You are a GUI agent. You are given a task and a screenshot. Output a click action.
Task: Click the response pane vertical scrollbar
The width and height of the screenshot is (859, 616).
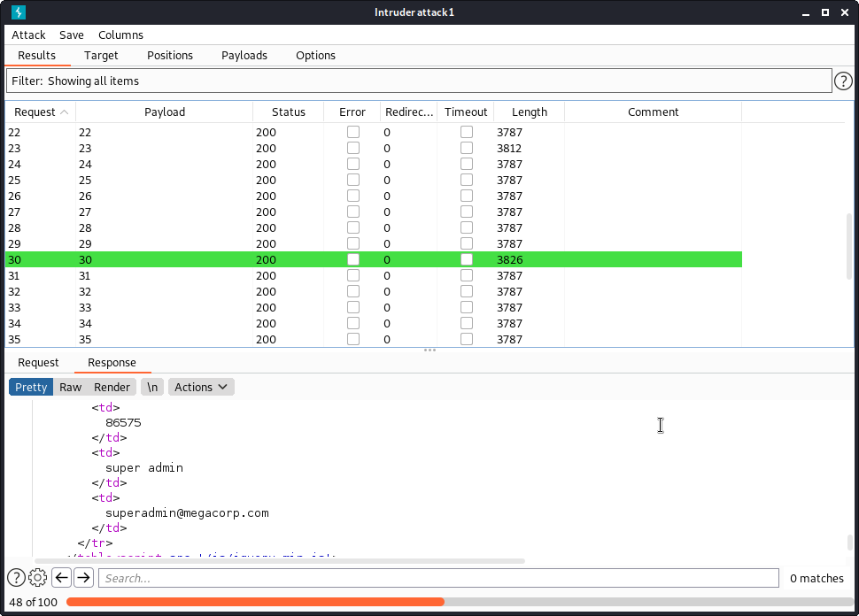(849, 542)
